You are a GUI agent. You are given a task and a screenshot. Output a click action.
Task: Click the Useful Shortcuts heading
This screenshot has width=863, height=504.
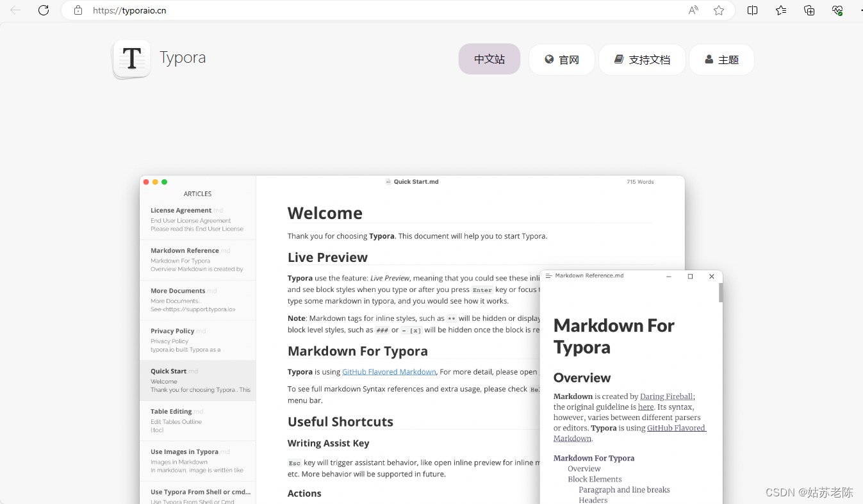(x=340, y=421)
